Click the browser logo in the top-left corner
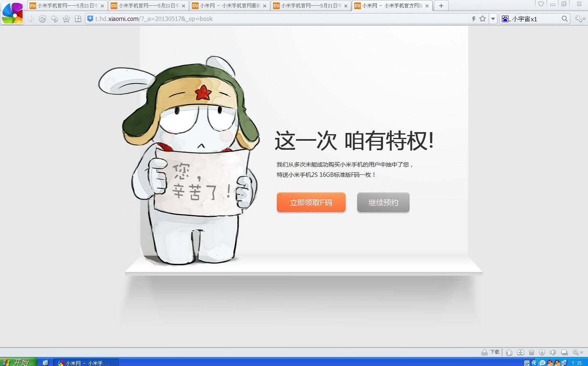This screenshot has width=588, height=366. 12,13
